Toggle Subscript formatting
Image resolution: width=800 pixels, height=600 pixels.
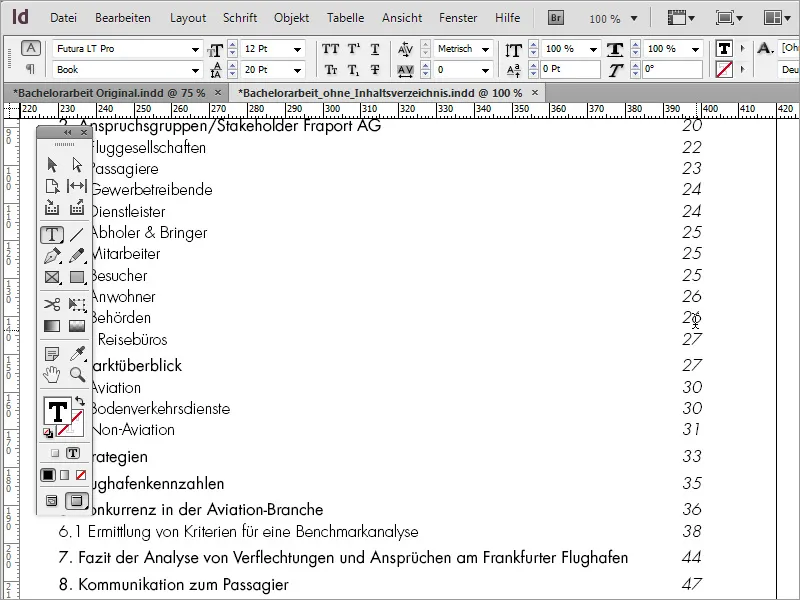[354, 69]
